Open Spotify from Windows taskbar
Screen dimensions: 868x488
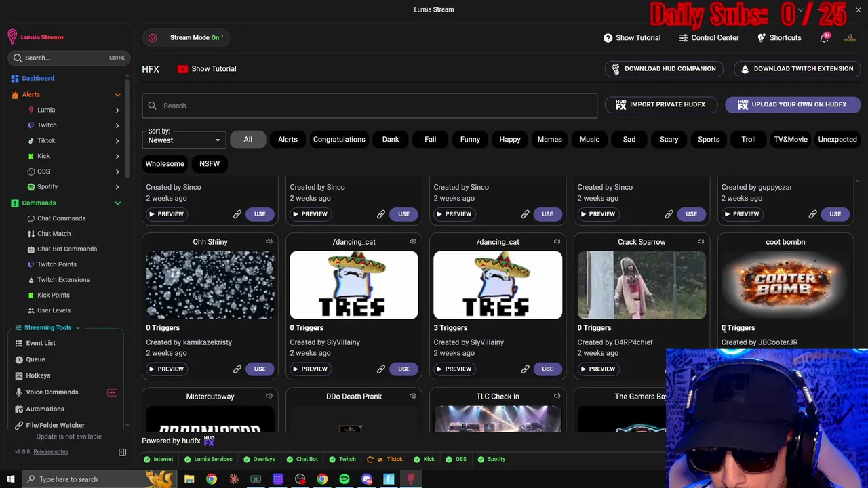(344, 479)
